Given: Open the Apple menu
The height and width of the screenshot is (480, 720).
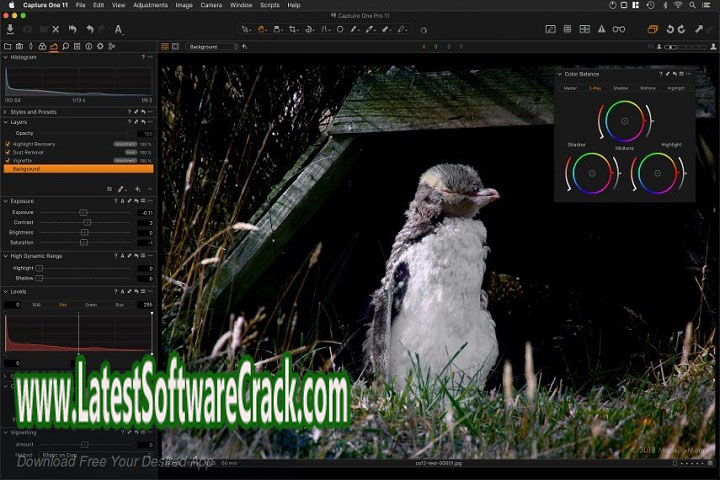Looking at the screenshot, I should [11, 5].
